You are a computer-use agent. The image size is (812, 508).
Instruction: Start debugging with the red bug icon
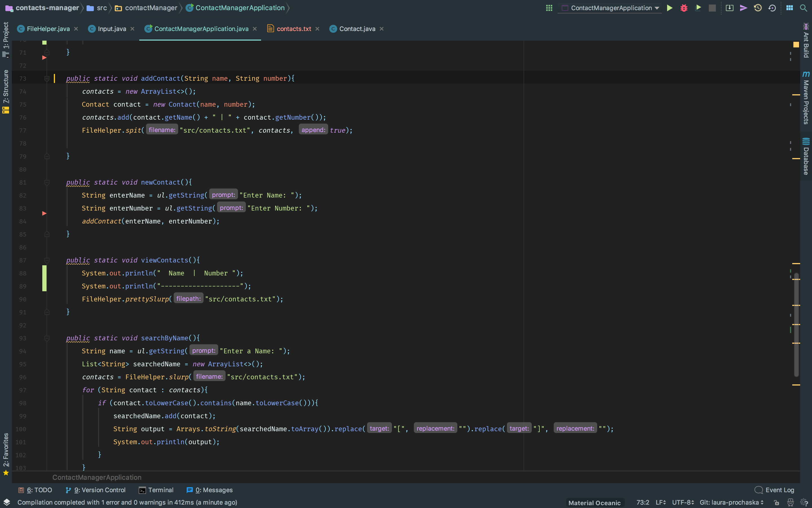tap(684, 8)
